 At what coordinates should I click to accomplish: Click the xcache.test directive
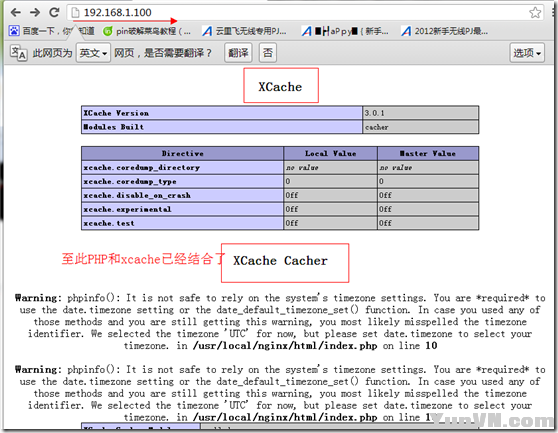(x=109, y=223)
